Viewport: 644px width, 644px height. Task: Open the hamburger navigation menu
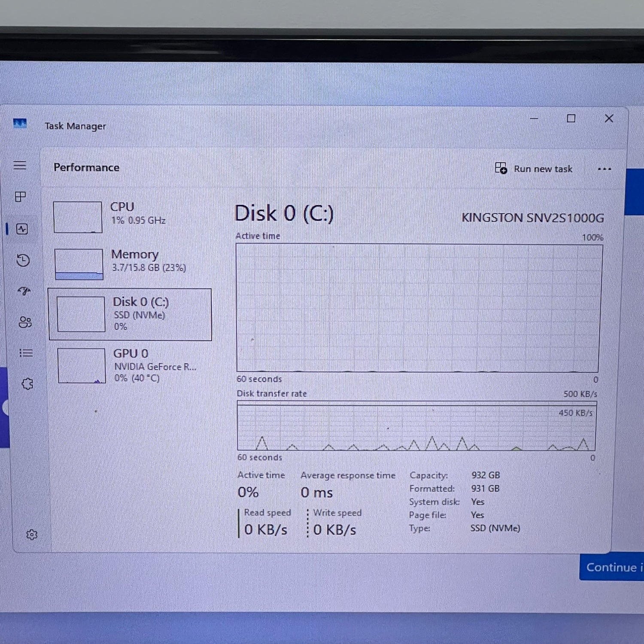20,165
